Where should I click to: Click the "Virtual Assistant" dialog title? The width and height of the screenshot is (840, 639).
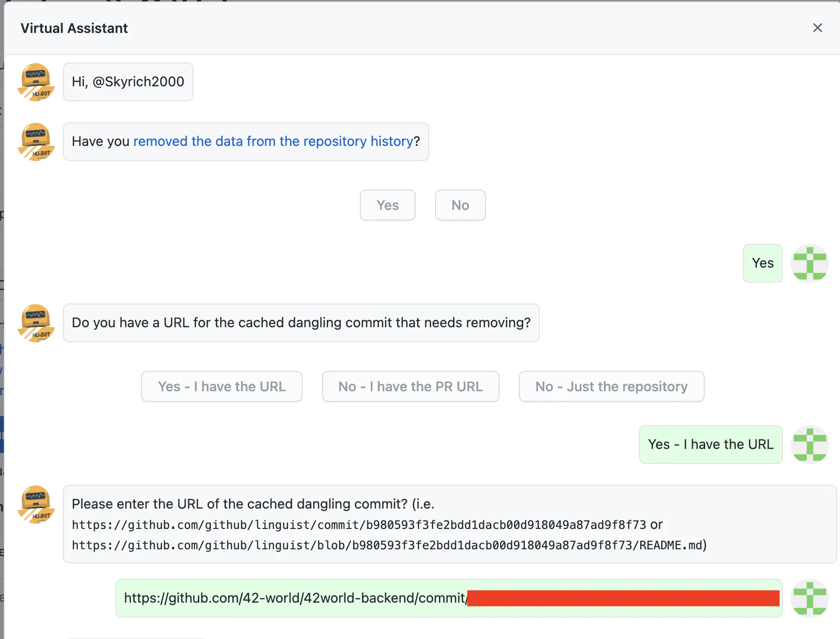74,28
